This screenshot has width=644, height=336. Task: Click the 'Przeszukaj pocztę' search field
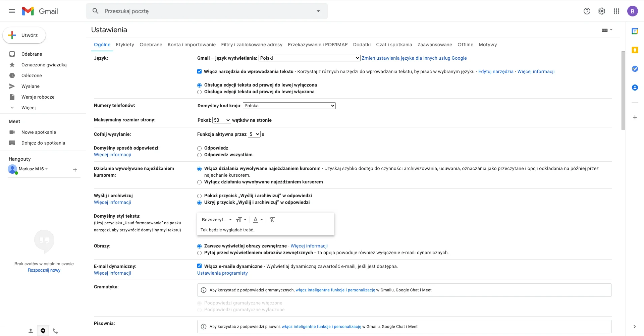tap(206, 11)
